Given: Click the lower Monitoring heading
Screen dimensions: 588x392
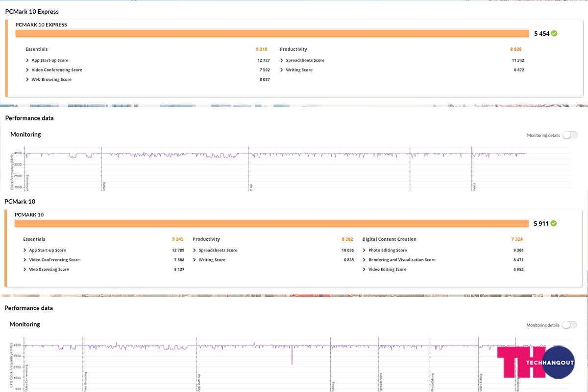Looking at the screenshot, I should point(25,324).
